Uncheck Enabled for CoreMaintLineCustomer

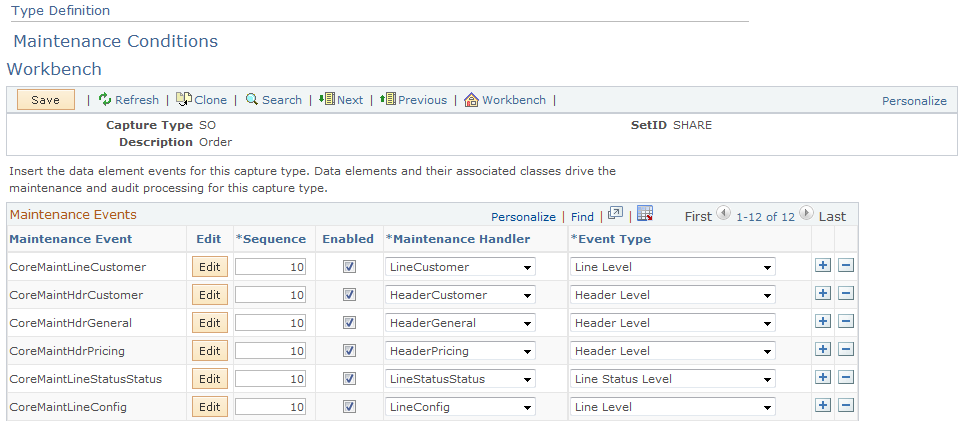348,267
